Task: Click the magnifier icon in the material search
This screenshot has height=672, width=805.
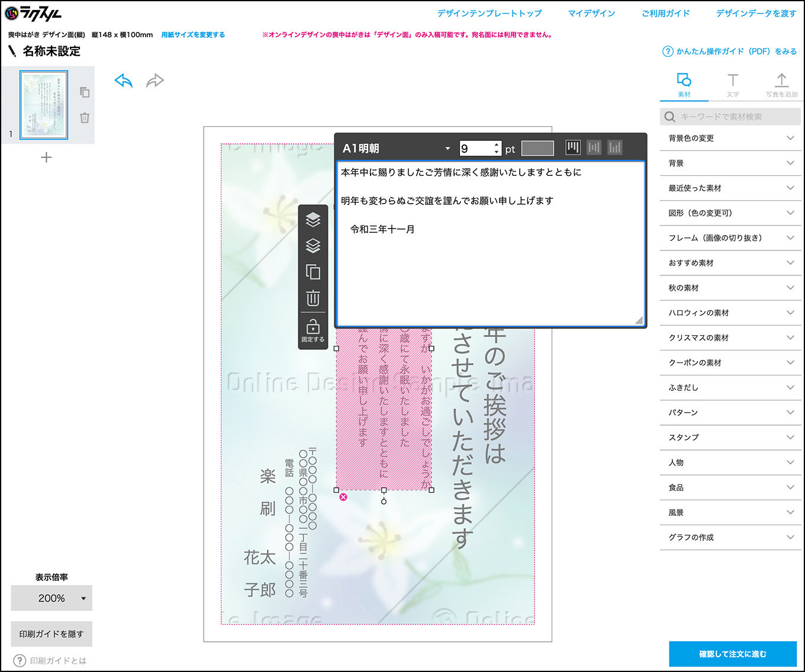Action: tap(670, 117)
